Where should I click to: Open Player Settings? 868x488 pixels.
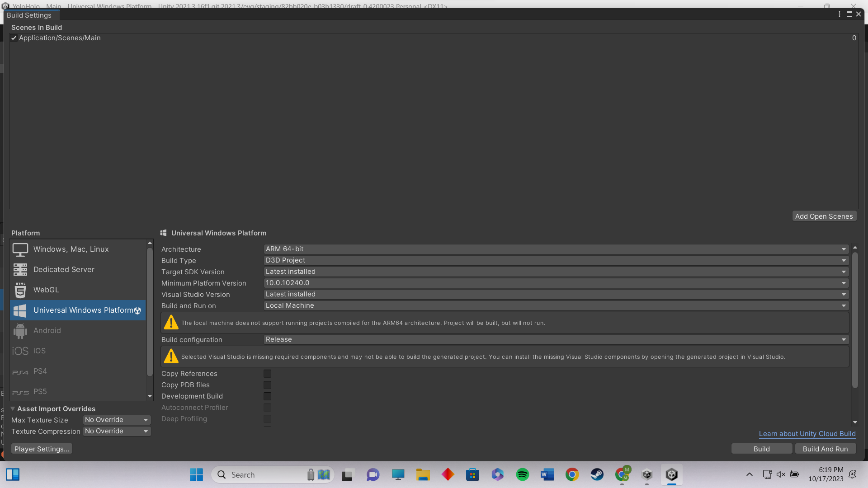[x=42, y=449]
